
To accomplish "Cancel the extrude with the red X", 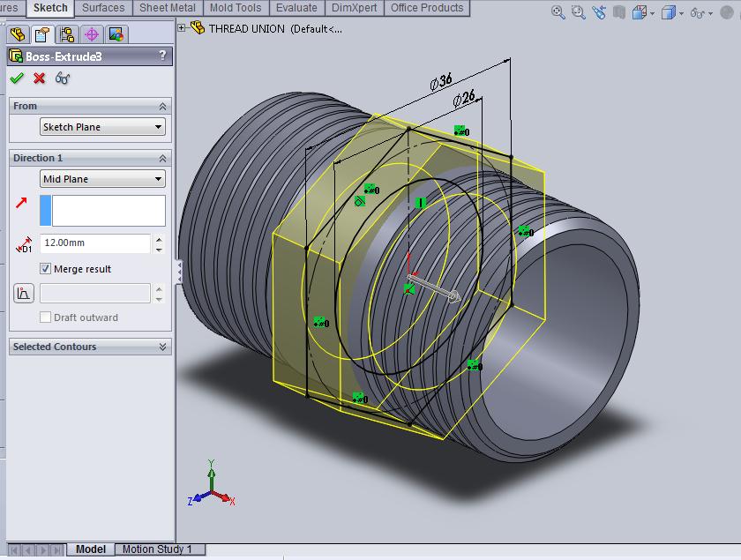I will [37, 78].
